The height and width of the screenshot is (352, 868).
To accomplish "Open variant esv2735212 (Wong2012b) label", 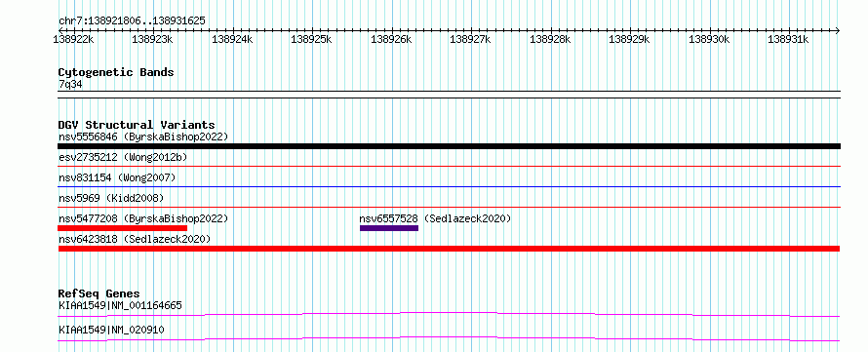I will click(123, 157).
